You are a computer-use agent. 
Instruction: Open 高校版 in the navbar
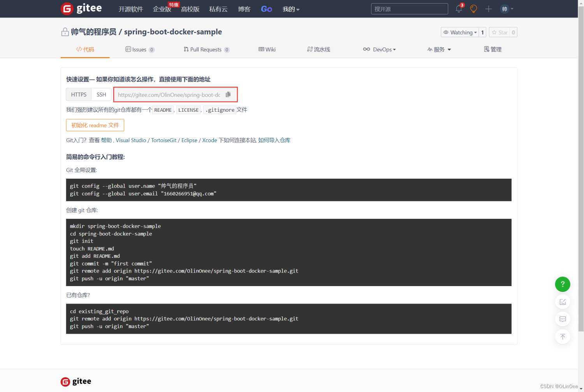point(190,9)
